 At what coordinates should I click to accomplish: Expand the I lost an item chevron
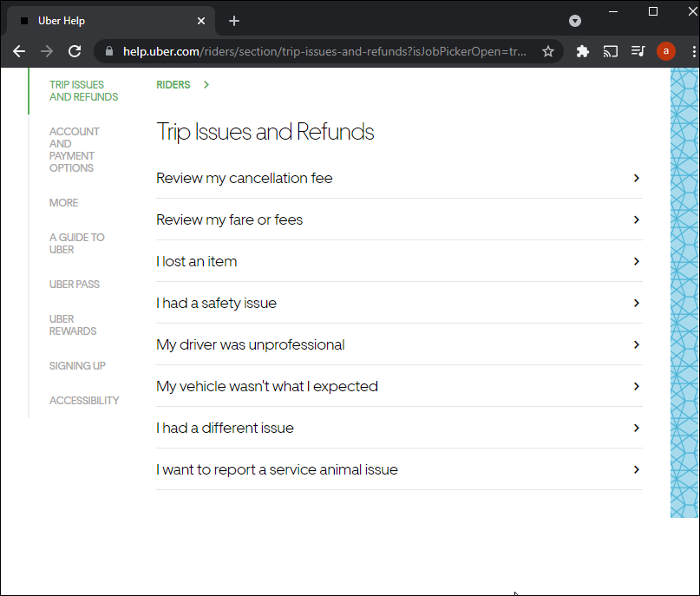(636, 261)
